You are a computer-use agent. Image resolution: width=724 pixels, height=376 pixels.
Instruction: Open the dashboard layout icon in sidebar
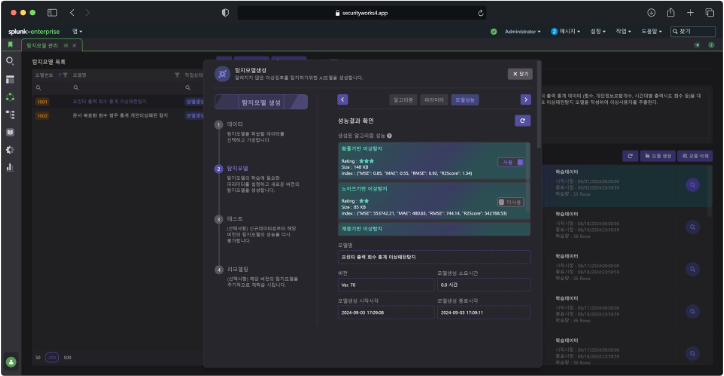coord(10,79)
